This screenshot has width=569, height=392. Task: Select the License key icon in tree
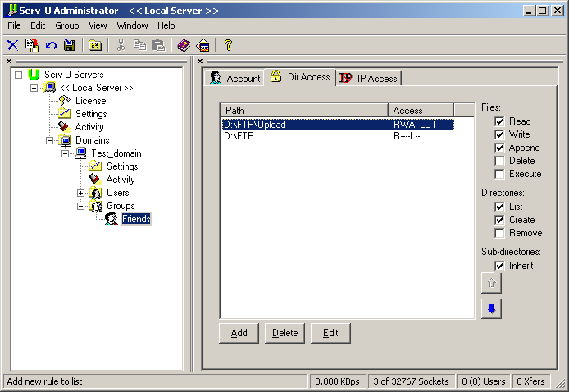64,101
